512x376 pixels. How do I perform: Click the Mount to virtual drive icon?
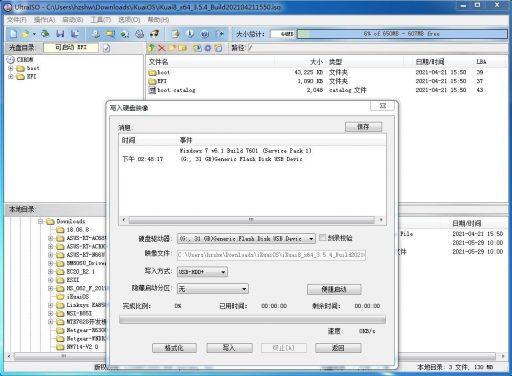(x=139, y=34)
